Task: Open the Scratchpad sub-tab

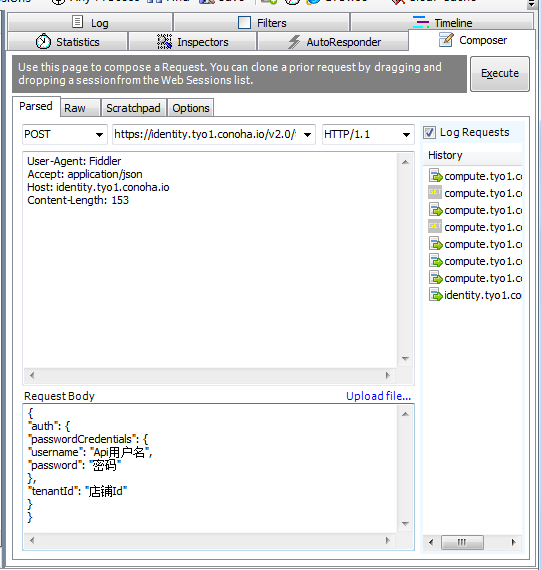Action: click(x=133, y=108)
